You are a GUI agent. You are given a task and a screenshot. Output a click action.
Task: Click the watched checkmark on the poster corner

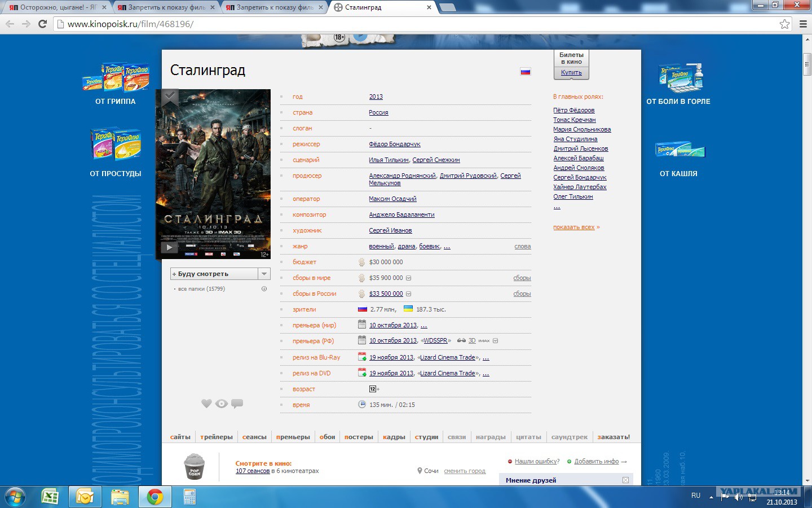point(170,97)
